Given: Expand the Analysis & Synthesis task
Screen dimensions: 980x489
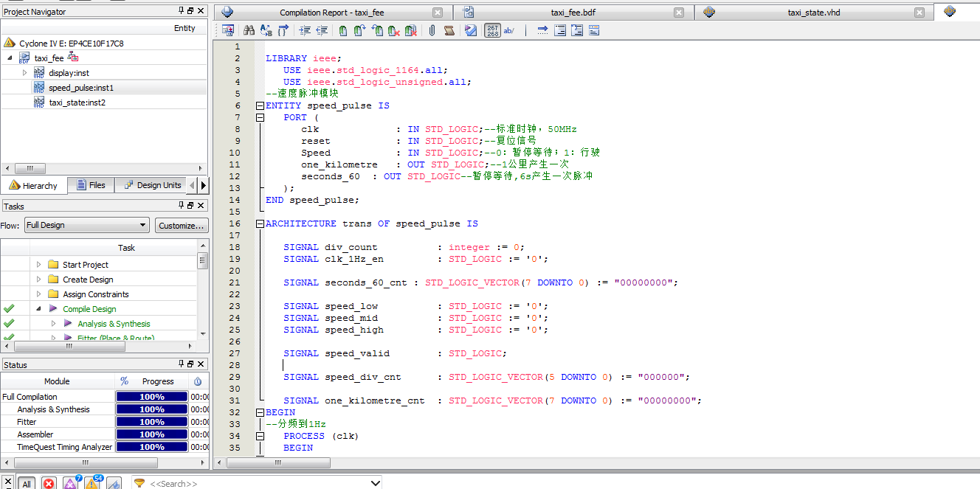Looking at the screenshot, I should click(x=53, y=324).
